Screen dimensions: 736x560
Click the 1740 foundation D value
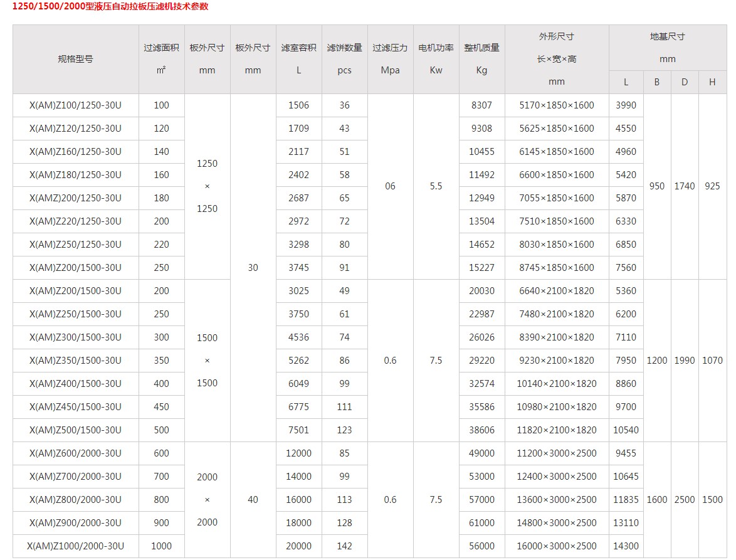point(684,186)
